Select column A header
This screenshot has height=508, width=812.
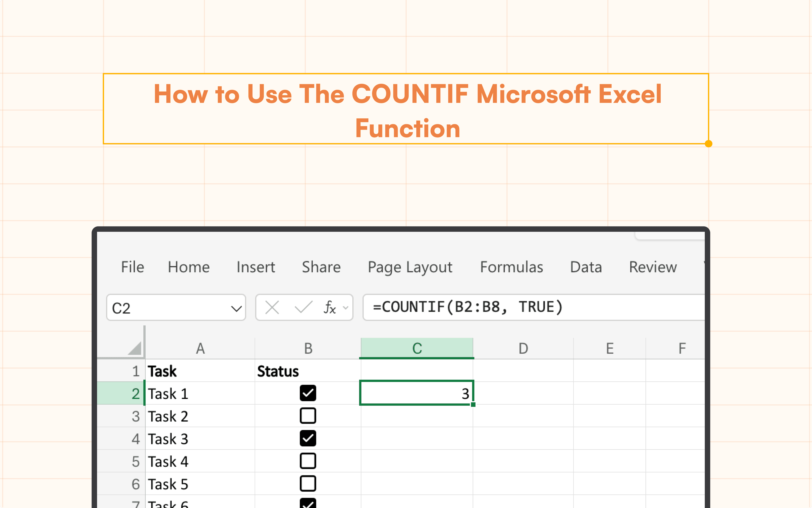[200, 348]
